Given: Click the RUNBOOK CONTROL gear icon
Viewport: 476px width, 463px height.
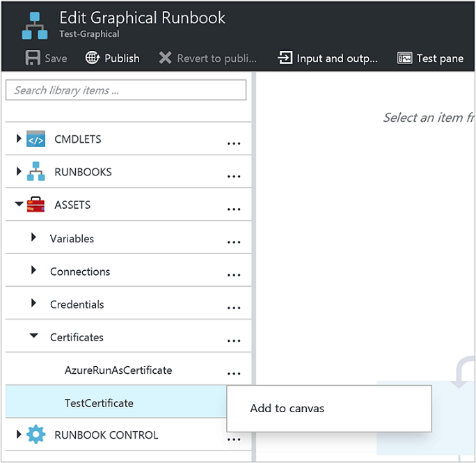Looking at the screenshot, I should click(x=35, y=435).
